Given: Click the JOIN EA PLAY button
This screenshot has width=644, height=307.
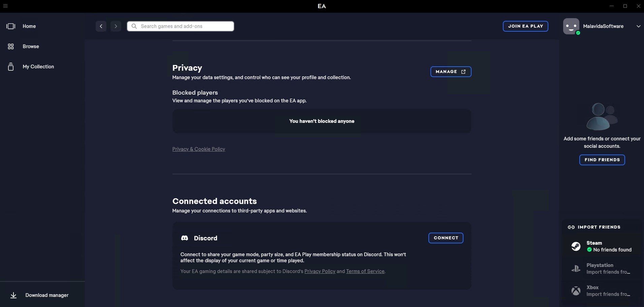Looking at the screenshot, I should point(525,26).
